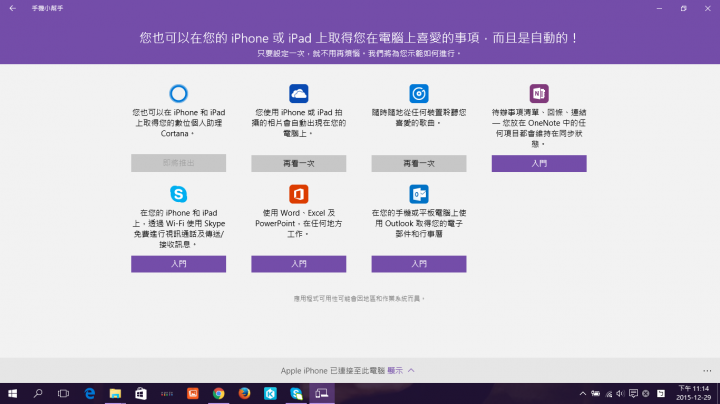Click the OneNote app icon
This screenshot has height=404, width=720.
pyautogui.click(x=539, y=94)
